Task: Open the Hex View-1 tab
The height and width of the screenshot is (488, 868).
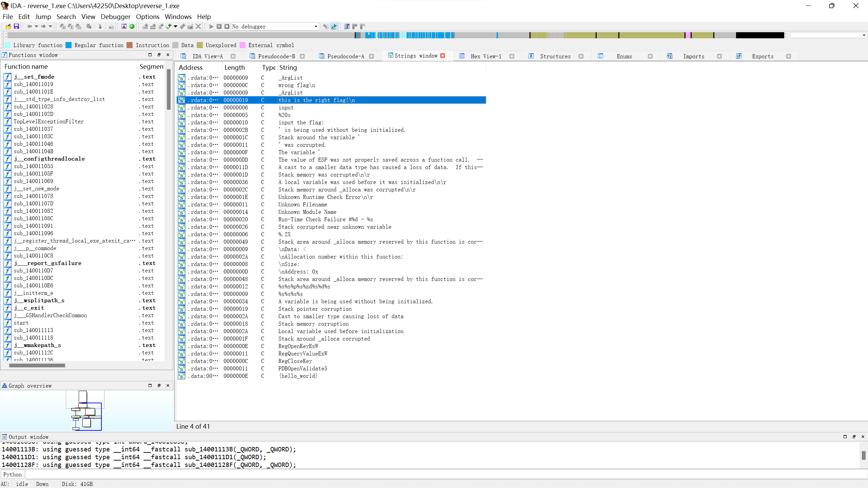Action: tap(485, 56)
